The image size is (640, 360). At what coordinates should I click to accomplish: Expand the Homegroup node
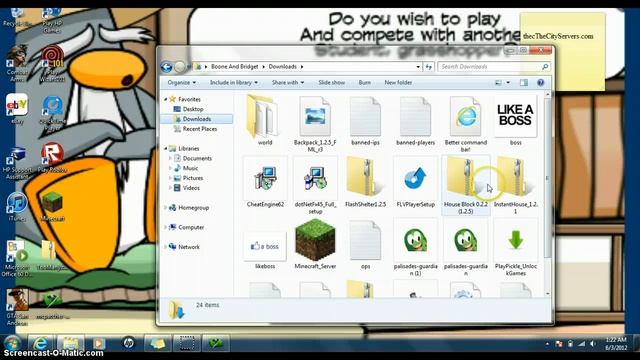(x=166, y=208)
